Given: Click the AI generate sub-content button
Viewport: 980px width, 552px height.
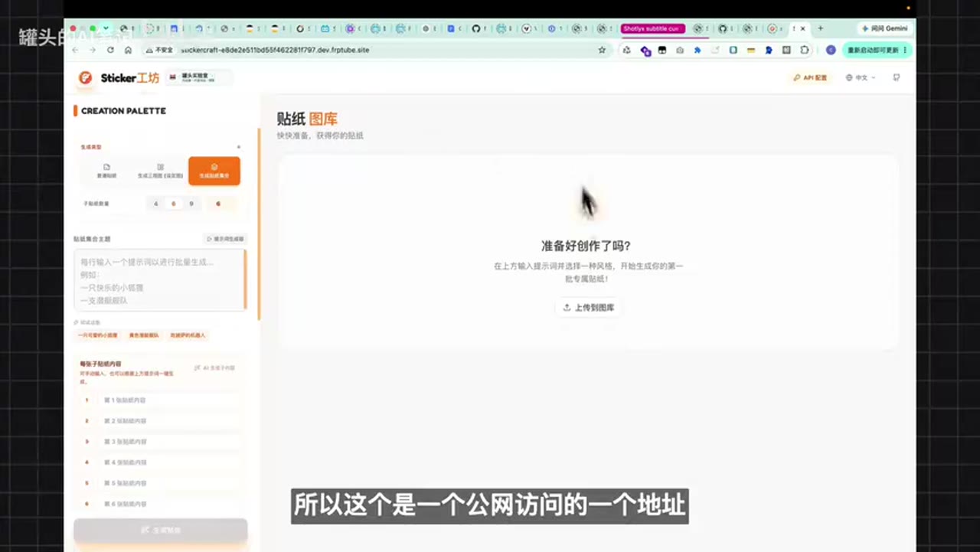Looking at the screenshot, I should coord(215,368).
